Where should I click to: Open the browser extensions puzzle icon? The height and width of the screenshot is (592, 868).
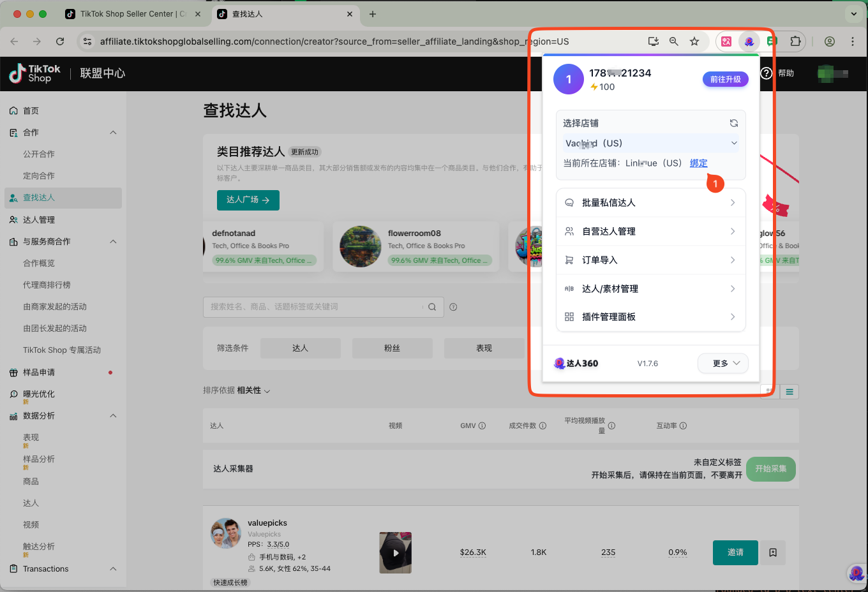point(795,41)
